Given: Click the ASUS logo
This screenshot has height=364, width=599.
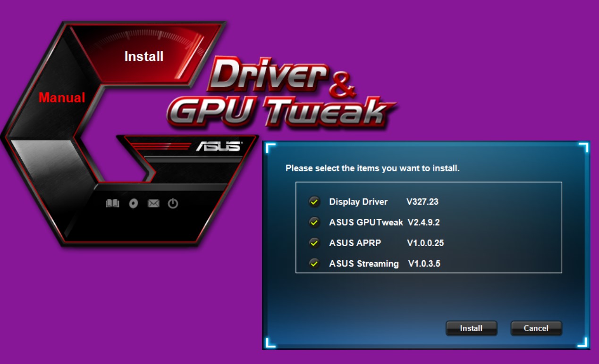Looking at the screenshot, I should (219, 145).
